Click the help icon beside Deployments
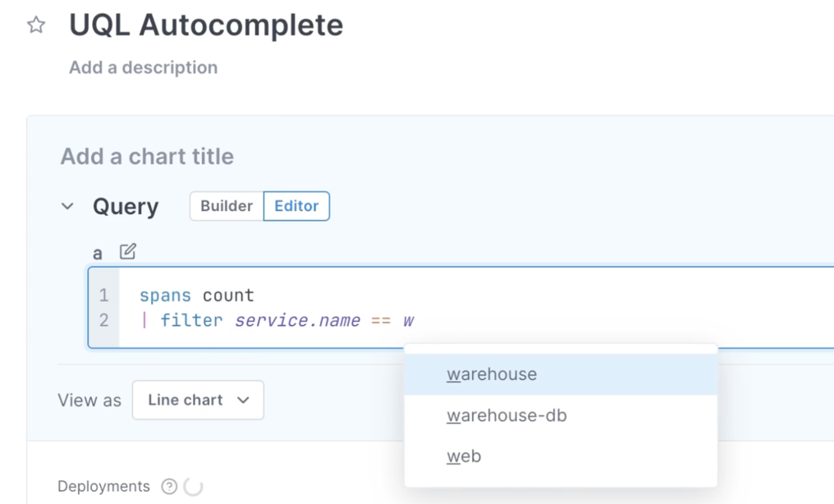The image size is (834, 504). [x=167, y=485]
